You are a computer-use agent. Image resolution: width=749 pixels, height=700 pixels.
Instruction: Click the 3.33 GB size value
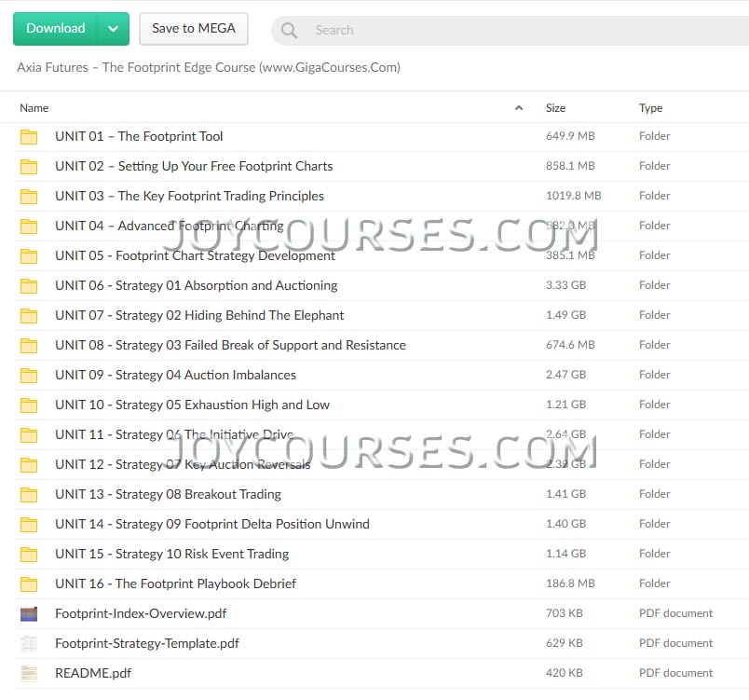pos(566,285)
